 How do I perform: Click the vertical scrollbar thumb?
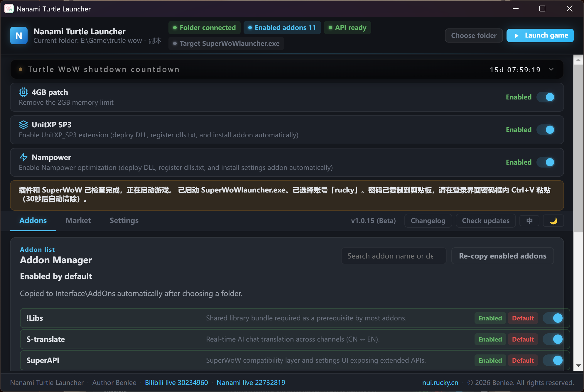pos(578,148)
